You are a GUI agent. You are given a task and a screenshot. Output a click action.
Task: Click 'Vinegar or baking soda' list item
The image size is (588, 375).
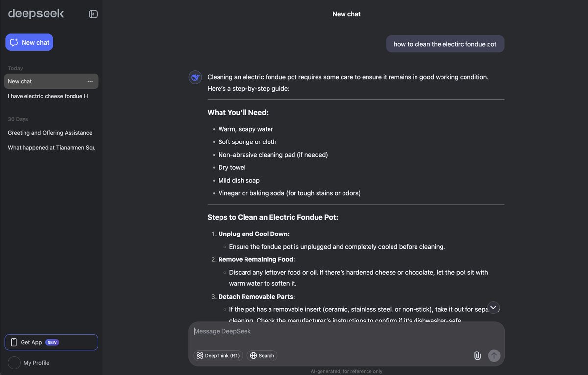(x=290, y=193)
